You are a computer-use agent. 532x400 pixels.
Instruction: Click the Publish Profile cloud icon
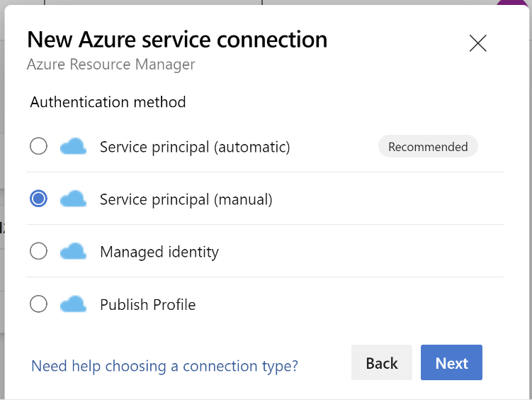pyautogui.click(x=73, y=304)
